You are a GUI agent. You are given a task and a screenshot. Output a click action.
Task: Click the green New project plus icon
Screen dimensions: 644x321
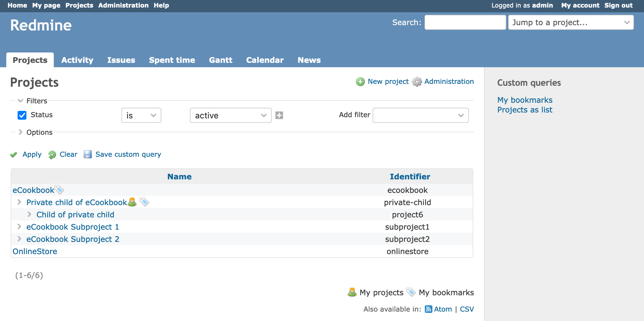coord(360,82)
